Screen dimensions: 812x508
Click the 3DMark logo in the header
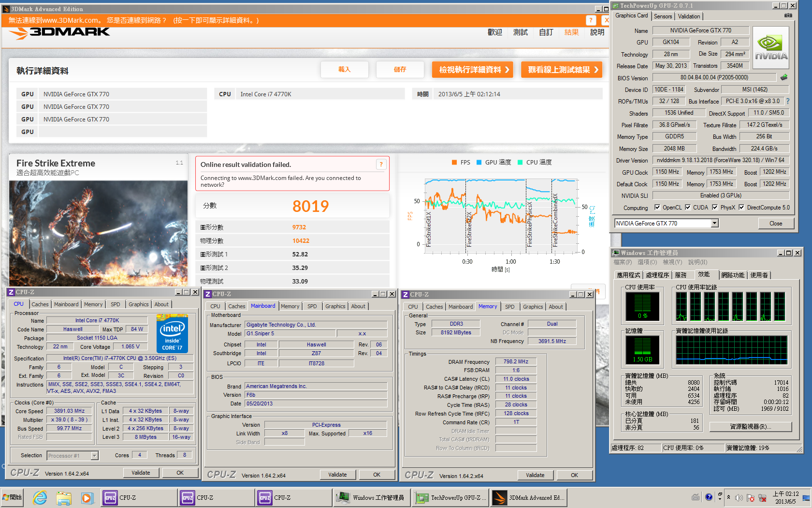59,32
